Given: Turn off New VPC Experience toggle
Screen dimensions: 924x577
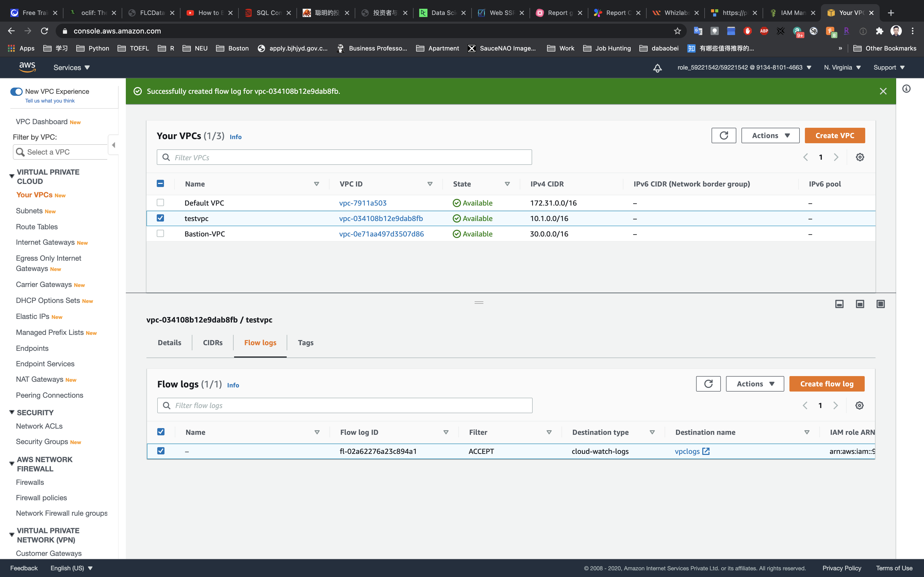Looking at the screenshot, I should [x=16, y=92].
